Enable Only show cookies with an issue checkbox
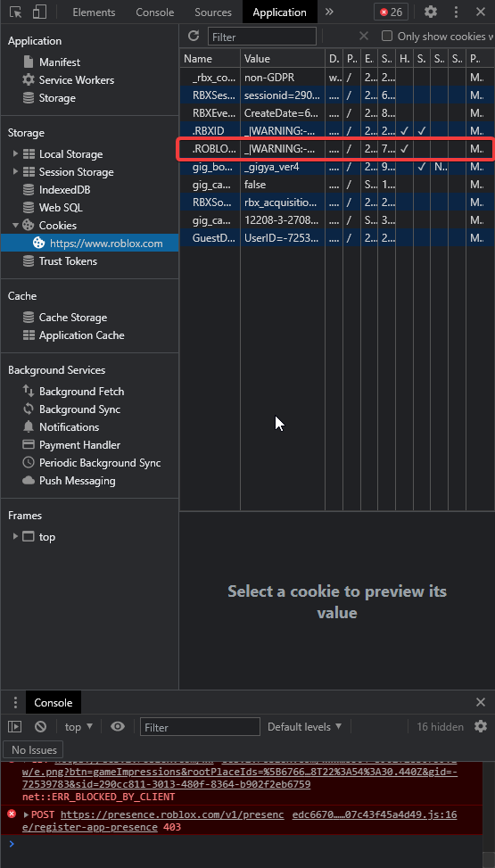This screenshot has height=868, width=495. (387, 36)
